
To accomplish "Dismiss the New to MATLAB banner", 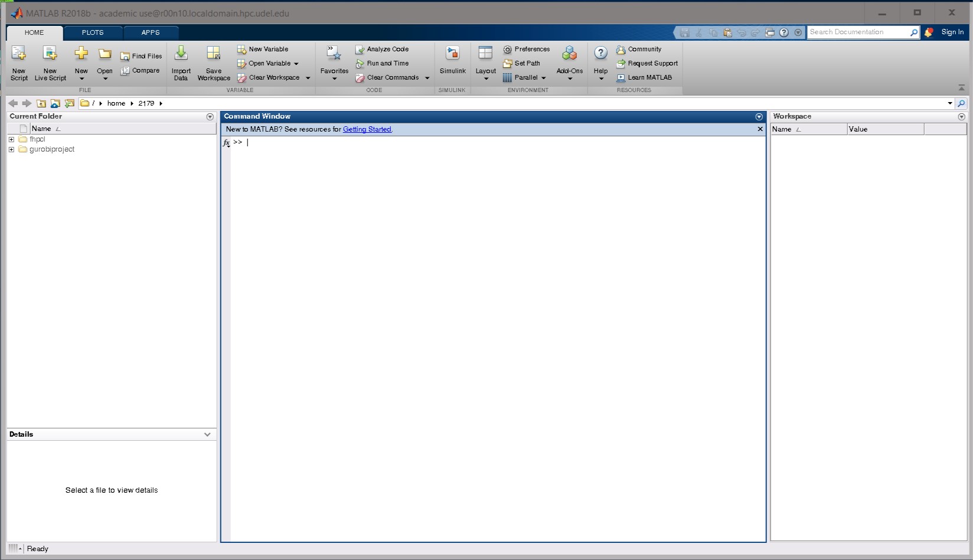I will [x=760, y=129].
